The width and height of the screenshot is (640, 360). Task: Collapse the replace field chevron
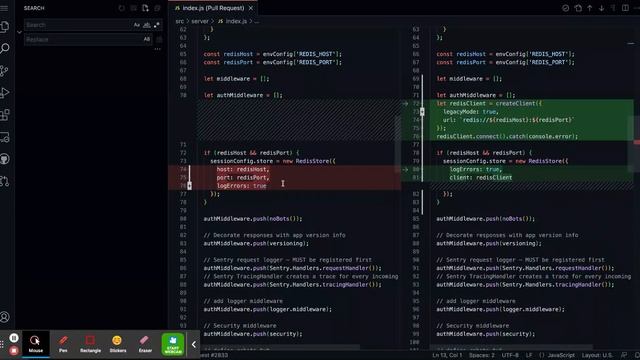tap(19, 32)
